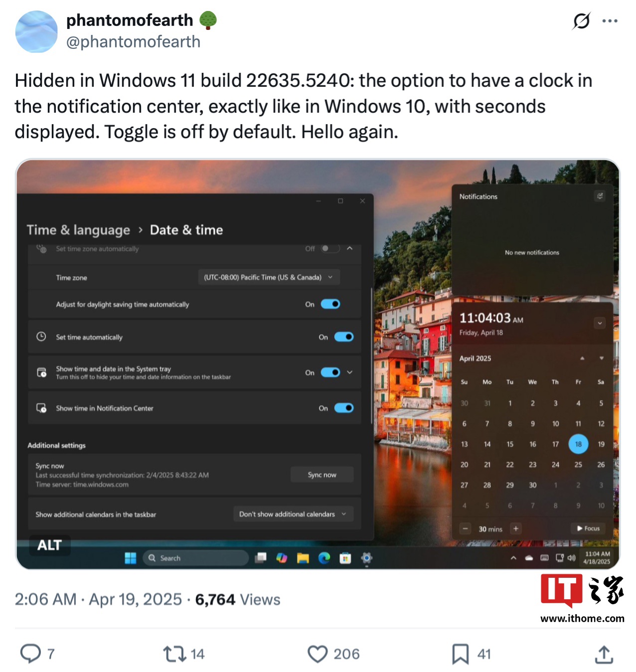Screen dimensions: 636x672
Task: Open Microsoft Store from the taskbar
Action: (345, 558)
